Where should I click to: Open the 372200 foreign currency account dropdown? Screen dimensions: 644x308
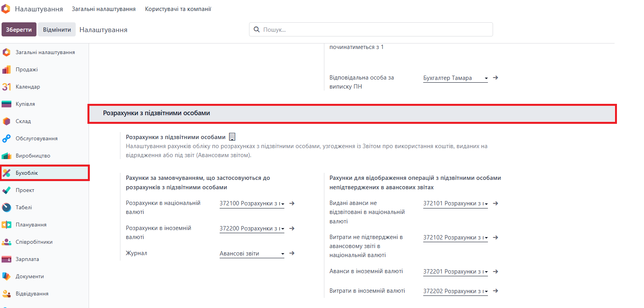(x=282, y=229)
